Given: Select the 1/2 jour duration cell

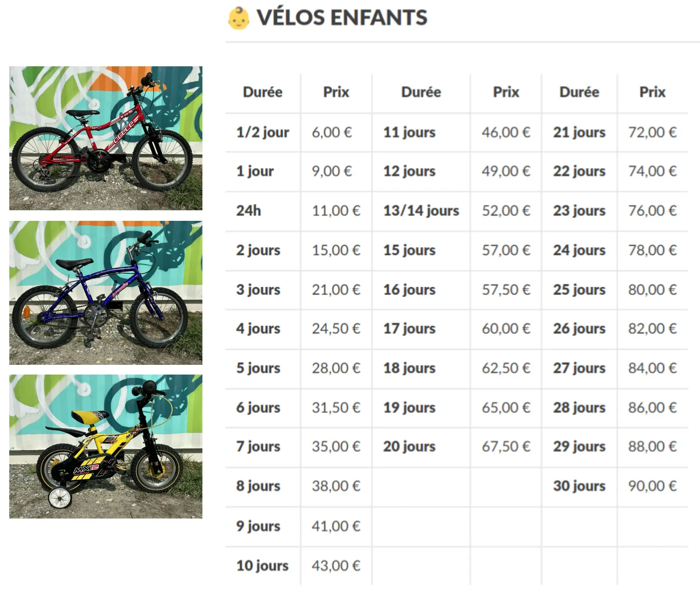Looking at the screenshot, I should tap(262, 133).
